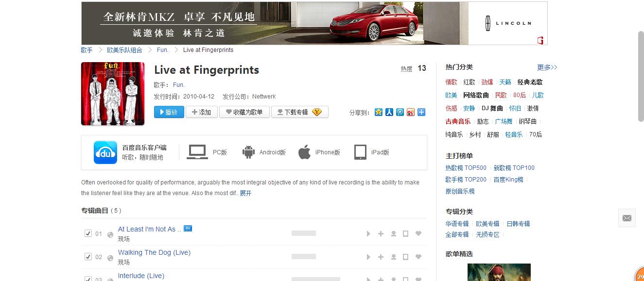
Task: Play track 02 Walking The Dog
Action: click(x=368, y=257)
